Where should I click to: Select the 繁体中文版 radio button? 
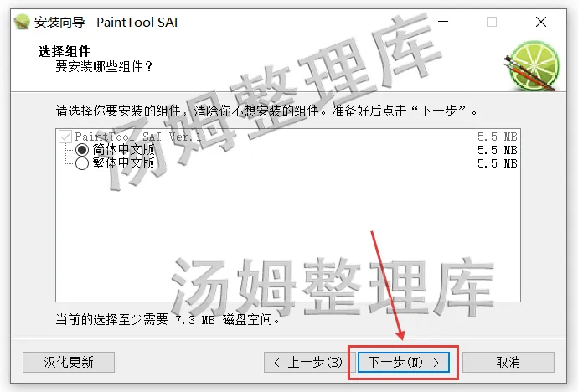tap(82, 163)
